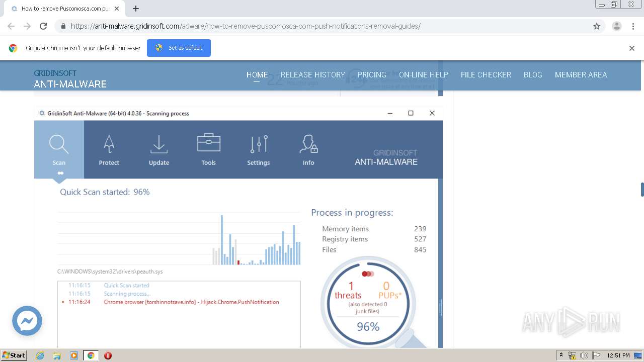The height and width of the screenshot is (362, 644).
Task: Open the PRICING page
Action: pos(372,74)
